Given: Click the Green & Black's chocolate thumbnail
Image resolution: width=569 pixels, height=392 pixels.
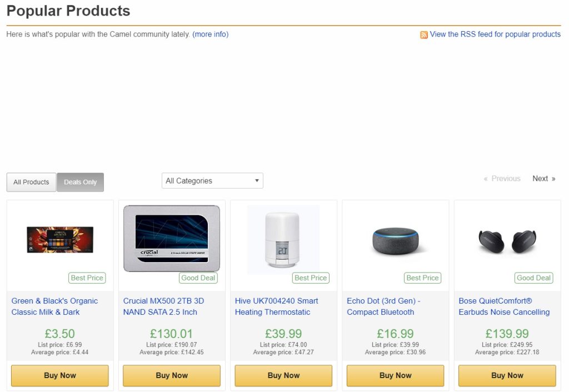Looking at the screenshot, I should 60,239.
